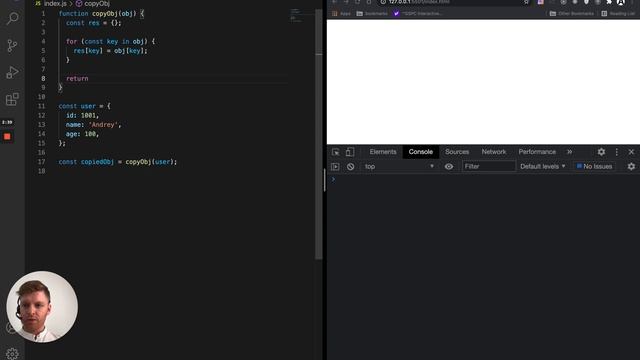640x360 pixels.
Task: Open VS Code Manage gear menu
Action: [x=12, y=353]
